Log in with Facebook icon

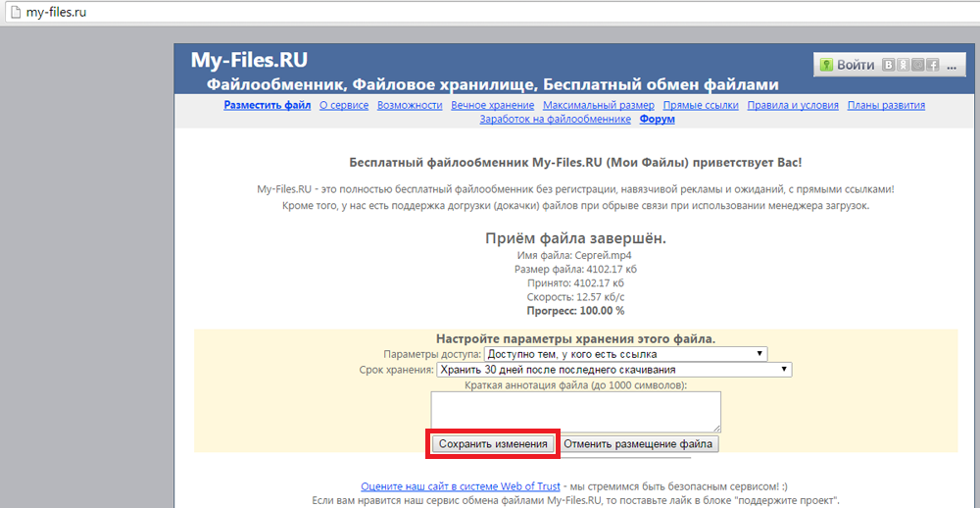933,65
